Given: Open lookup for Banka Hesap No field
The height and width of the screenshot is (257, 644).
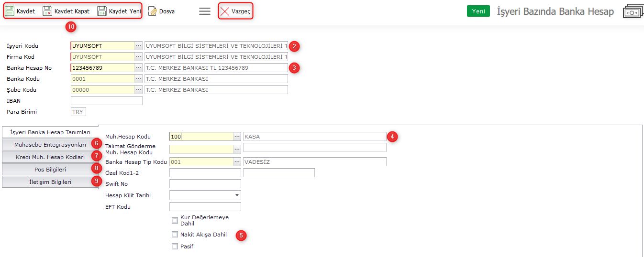Looking at the screenshot, I should point(138,68).
